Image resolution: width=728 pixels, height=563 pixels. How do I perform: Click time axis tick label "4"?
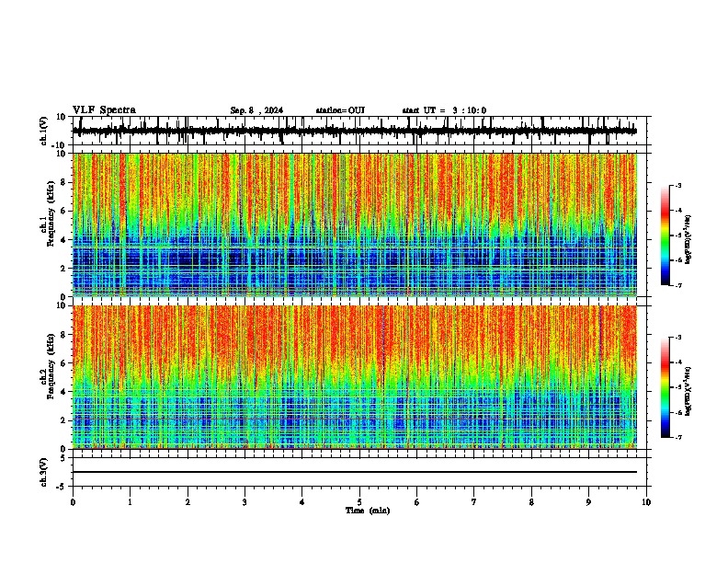[301, 502]
